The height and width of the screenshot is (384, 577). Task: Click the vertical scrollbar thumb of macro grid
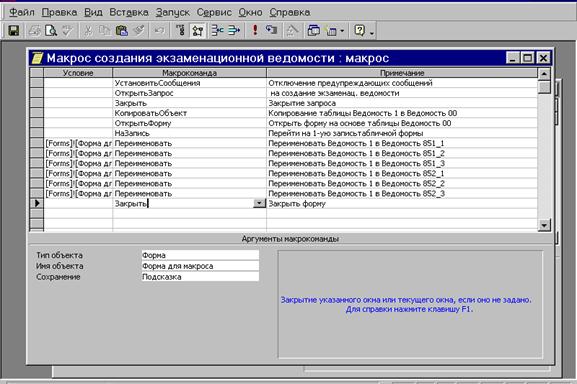point(544,87)
